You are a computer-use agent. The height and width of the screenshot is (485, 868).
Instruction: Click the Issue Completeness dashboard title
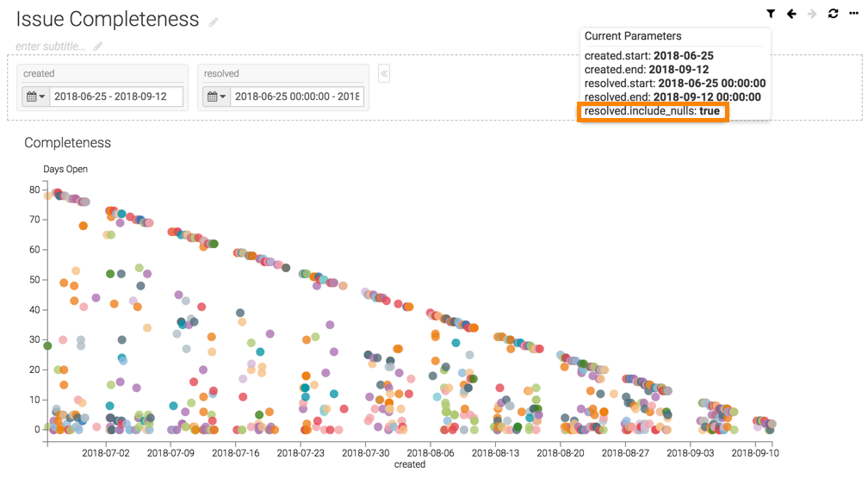(x=108, y=19)
